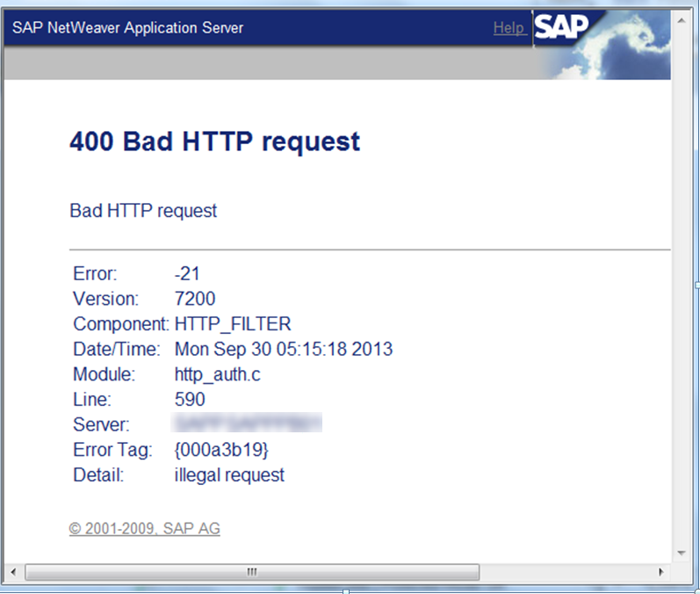Open the © 2001-2009, SAP AG link
This screenshot has height=594, width=700.
[x=145, y=529]
